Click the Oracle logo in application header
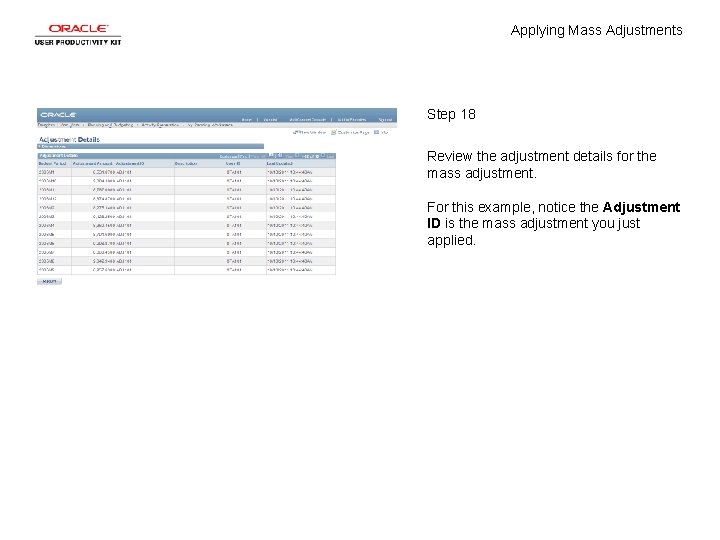 (58, 115)
